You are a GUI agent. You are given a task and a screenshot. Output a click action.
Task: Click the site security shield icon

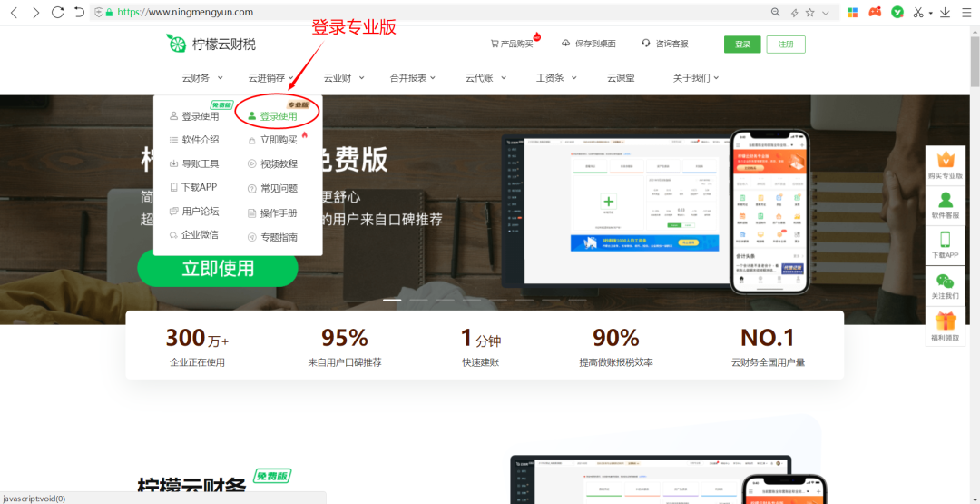(98, 12)
